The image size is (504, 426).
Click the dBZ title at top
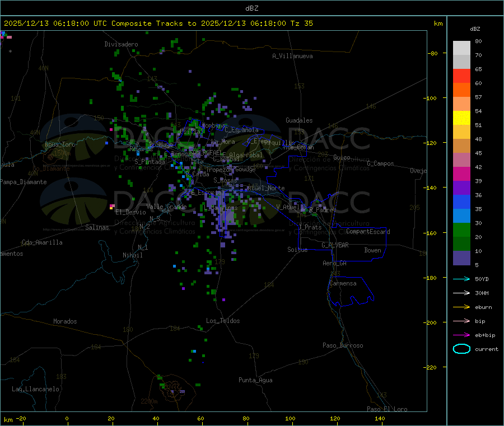coord(251,8)
